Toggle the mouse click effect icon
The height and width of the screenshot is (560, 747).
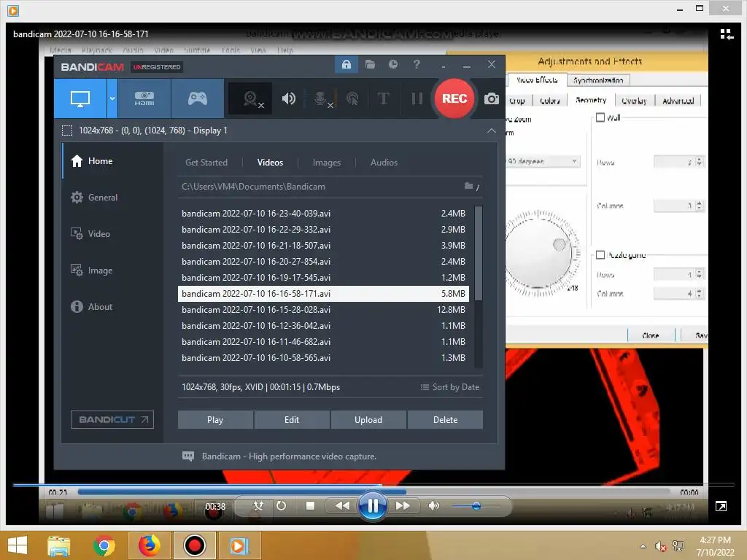[x=352, y=98]
